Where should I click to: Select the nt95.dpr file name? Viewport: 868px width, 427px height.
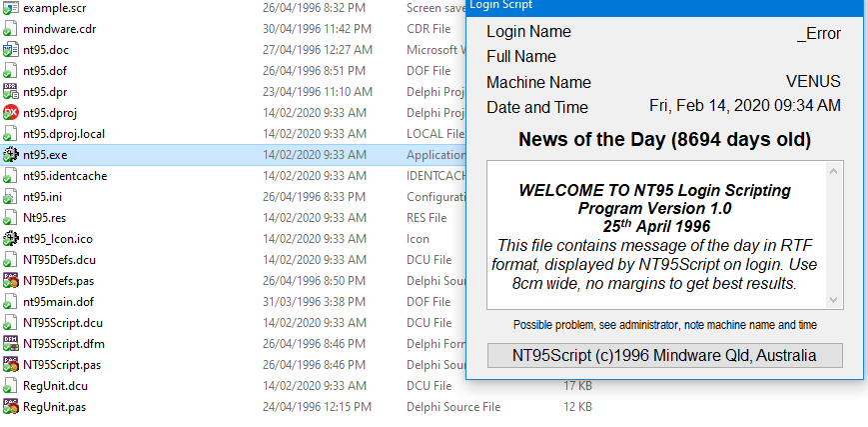(45, 92)
